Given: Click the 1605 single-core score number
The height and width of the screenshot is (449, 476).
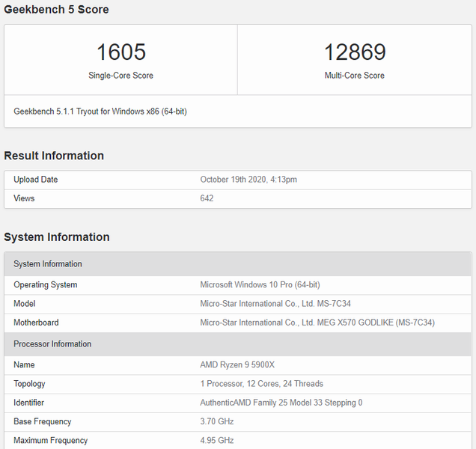Looking at the screenshot, I should 120,52.
